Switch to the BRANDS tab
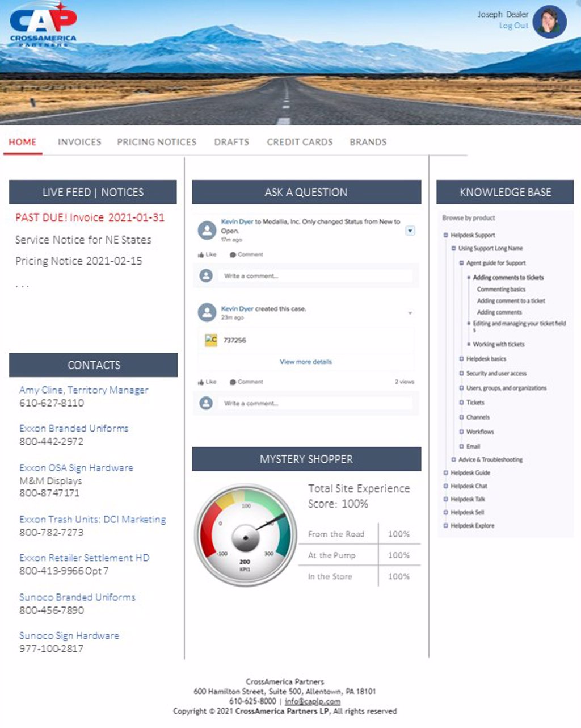 [368, 142]
